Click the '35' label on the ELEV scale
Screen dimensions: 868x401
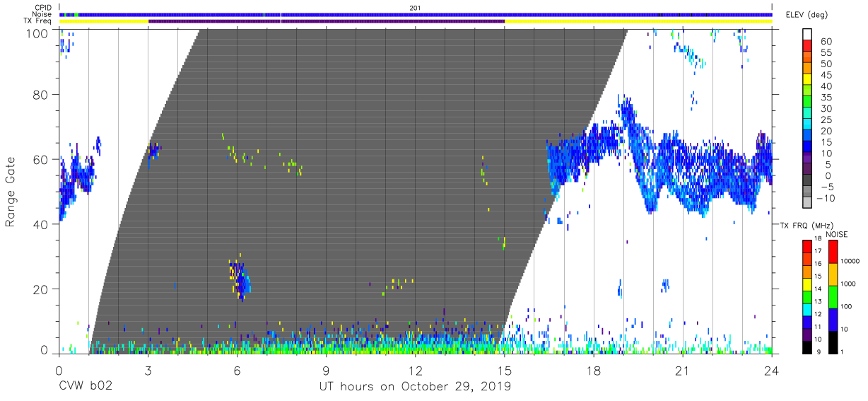tap(826, 98)
